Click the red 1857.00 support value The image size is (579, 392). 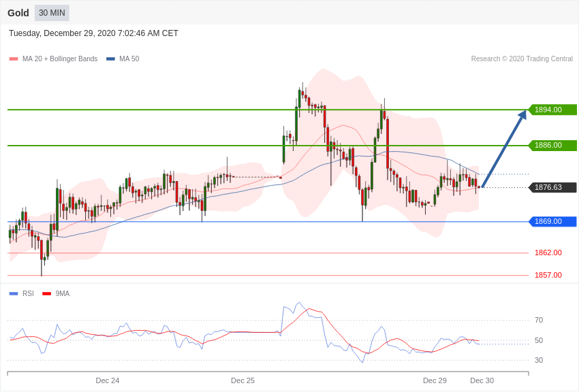point(548,275)
